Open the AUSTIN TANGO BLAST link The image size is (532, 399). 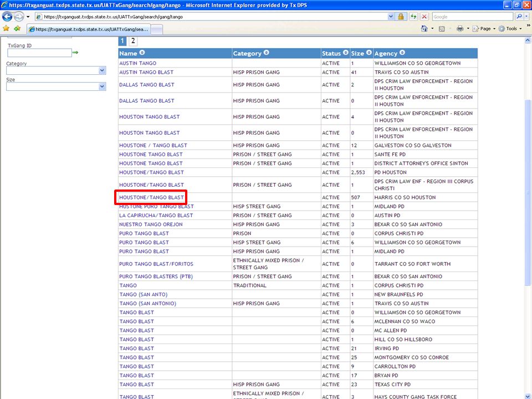pyautogui.click(x=146, y=72)
